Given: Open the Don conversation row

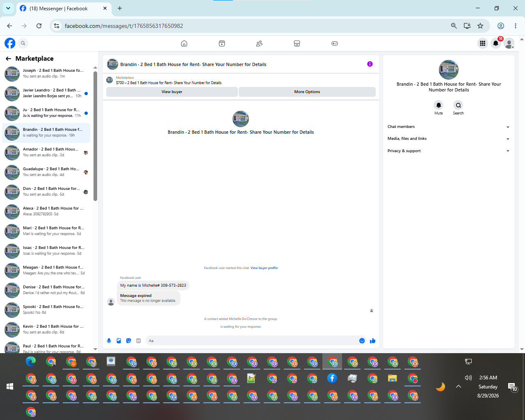Looking at the screenshot, I should [46, 192].
